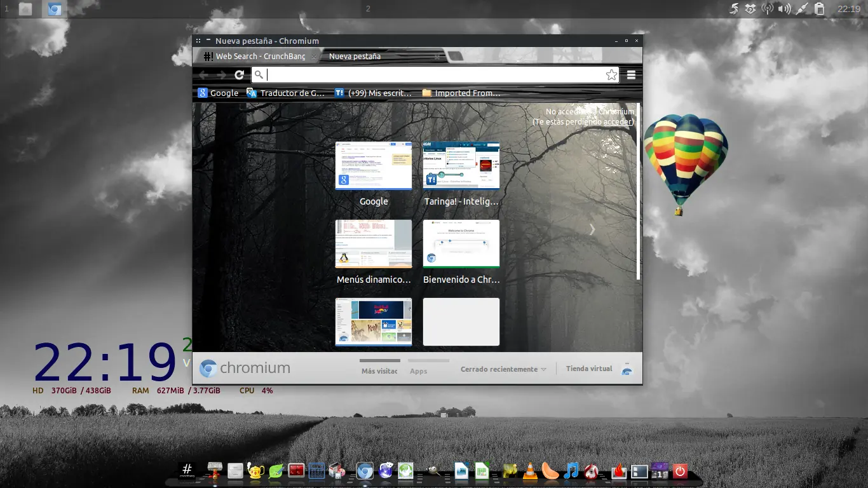Screen dimensions: 868x488
Task: Launch the yellow teapot app in dock
Action: [x=255, y=471]
